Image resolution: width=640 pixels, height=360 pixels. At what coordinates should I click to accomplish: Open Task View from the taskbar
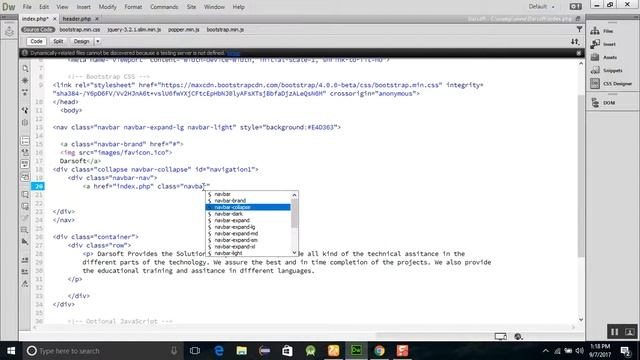point(195,351)
